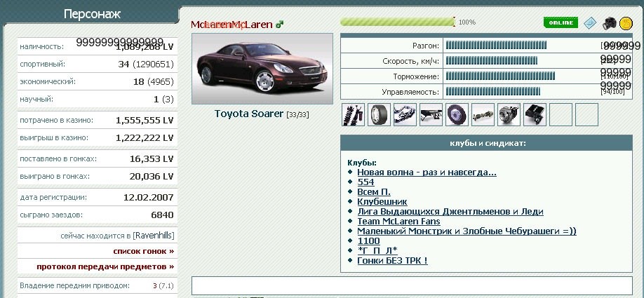Click 'выигрыш в казино' value 1,222,222 LV
This screenshot has width=644, height=298.
coord(145,138)
